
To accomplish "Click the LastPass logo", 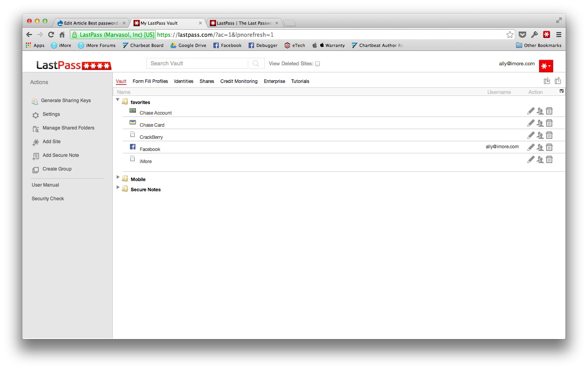I will click(x=74, y=65).
